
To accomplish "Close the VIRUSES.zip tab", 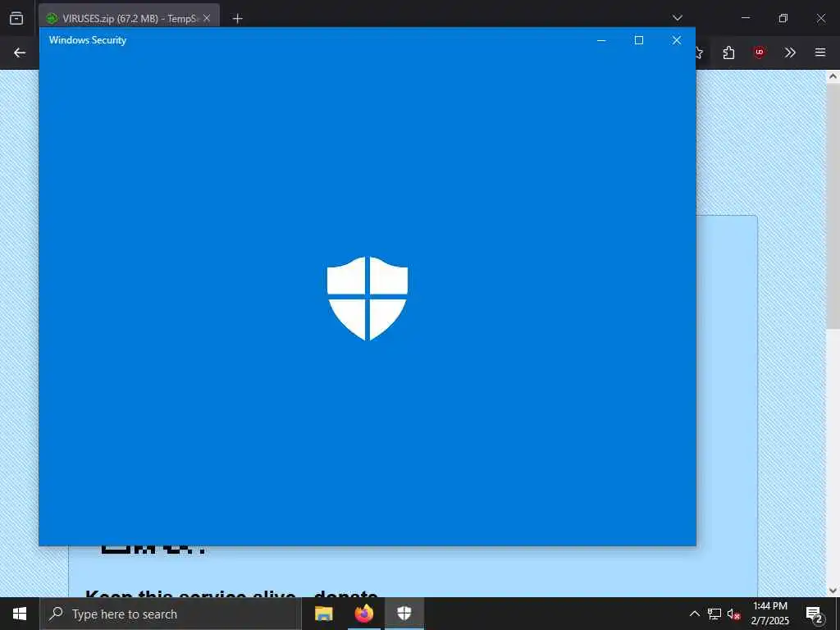I will point(207,18).
